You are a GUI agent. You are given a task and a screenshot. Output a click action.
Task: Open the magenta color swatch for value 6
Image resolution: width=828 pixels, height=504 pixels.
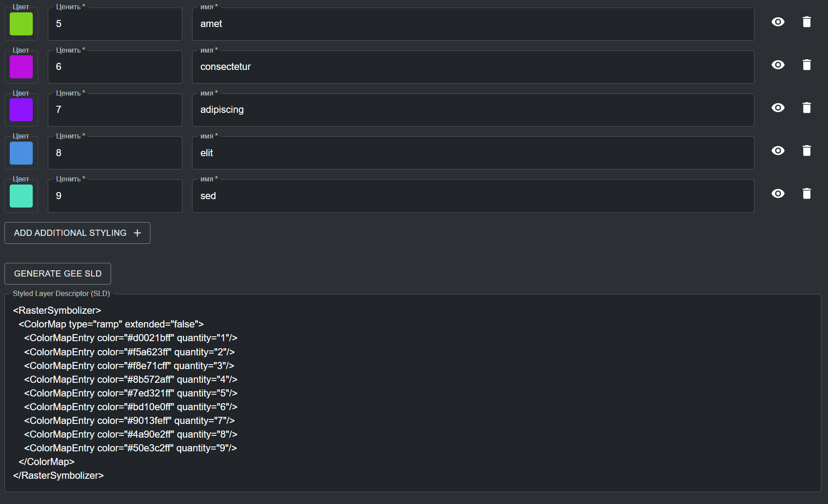coord(21,67)
